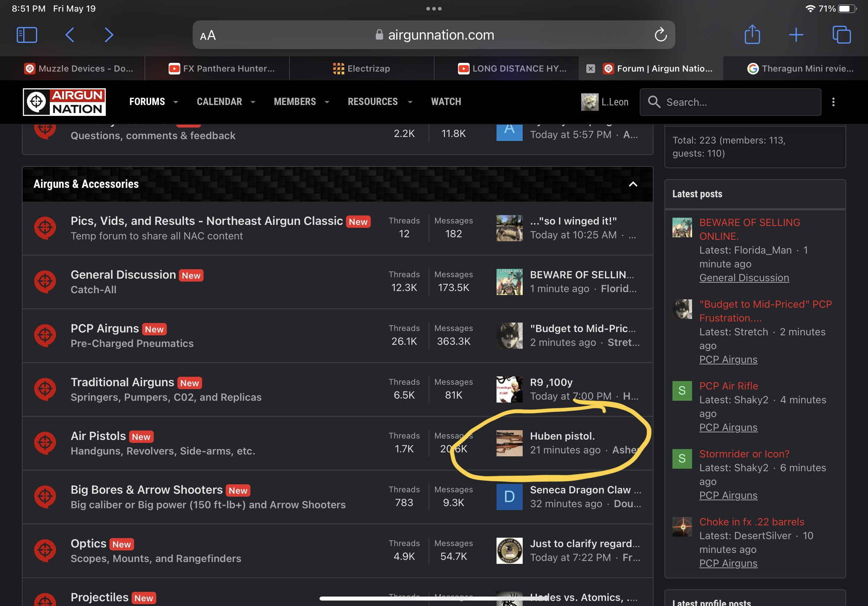Switch to the Electrizap tab
This screenshot has height=606, width=868.
tap(362, 68)
